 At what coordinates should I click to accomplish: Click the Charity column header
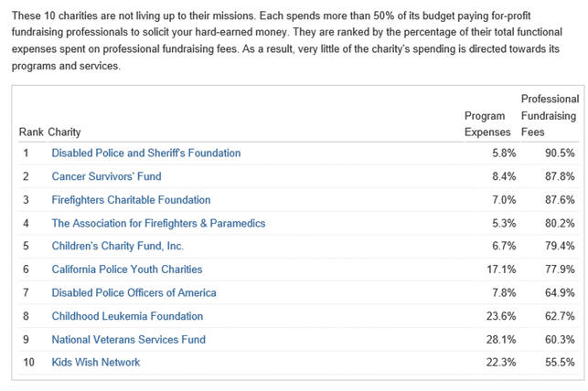(64, 132)
